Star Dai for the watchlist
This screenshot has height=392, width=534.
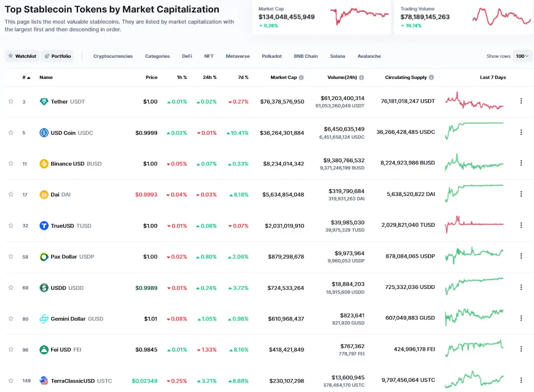[x=11, y=194]
